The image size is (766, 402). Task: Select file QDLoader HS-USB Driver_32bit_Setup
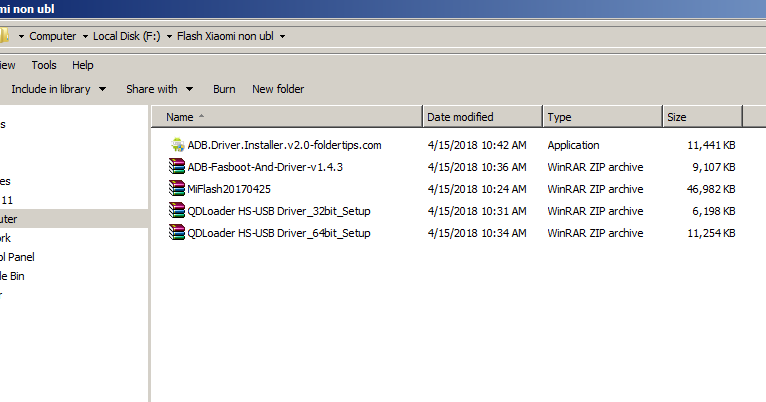point(279,211)
